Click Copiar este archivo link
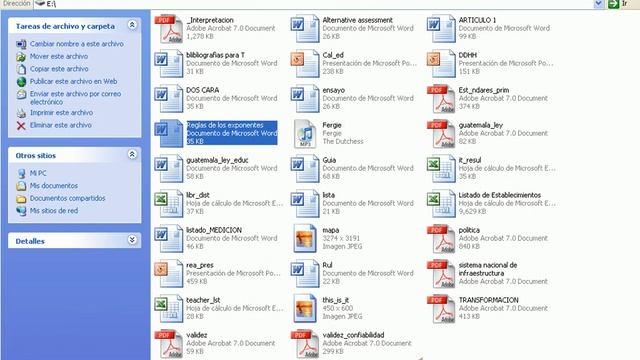The height and width of the screenshot is (360, 640). [59, 69]
